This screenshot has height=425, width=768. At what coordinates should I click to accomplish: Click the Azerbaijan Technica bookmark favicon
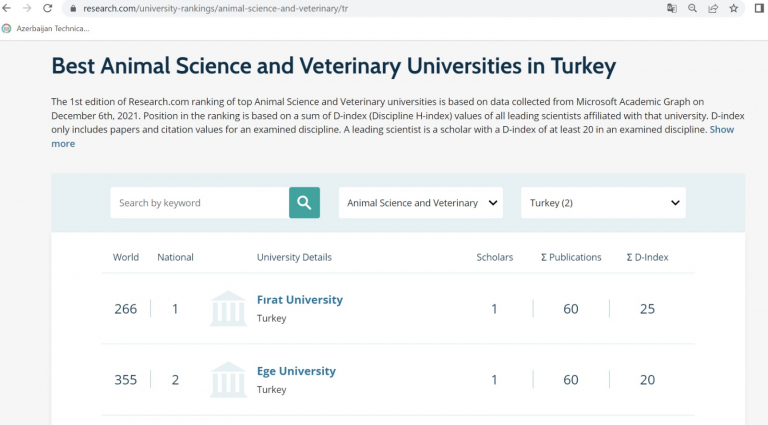pos(6,28)
